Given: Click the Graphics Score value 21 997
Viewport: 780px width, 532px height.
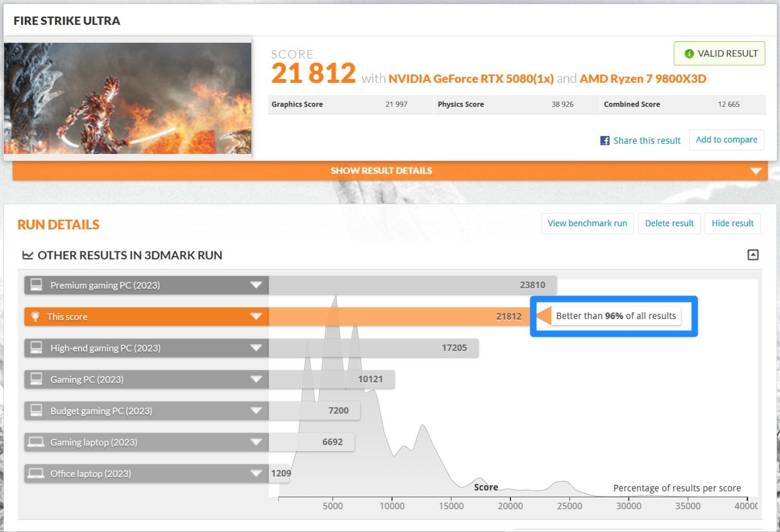Looking at the screenshot, I should [396, 104].
